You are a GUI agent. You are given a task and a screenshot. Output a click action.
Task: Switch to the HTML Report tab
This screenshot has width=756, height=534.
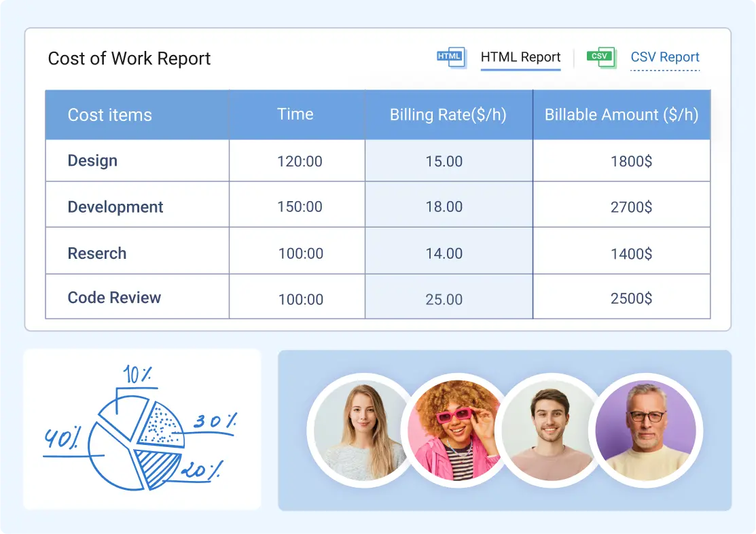pos(520,57)
